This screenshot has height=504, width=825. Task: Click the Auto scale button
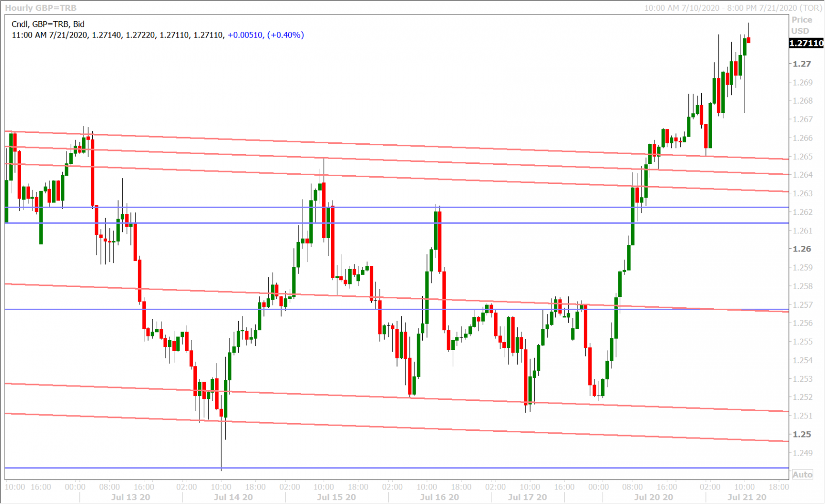(802, 475)
